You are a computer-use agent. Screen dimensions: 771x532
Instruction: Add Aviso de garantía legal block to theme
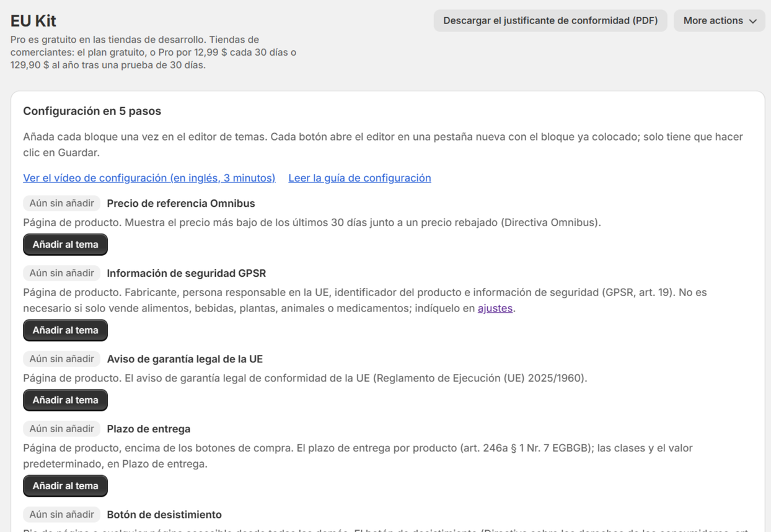point(65,400)
